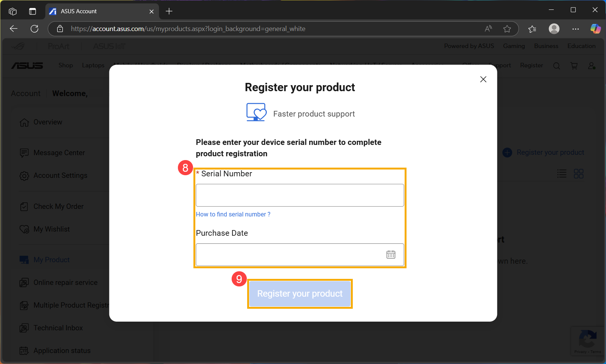
Task: Open Check My Order in sidebar
Action: (58, 207)
